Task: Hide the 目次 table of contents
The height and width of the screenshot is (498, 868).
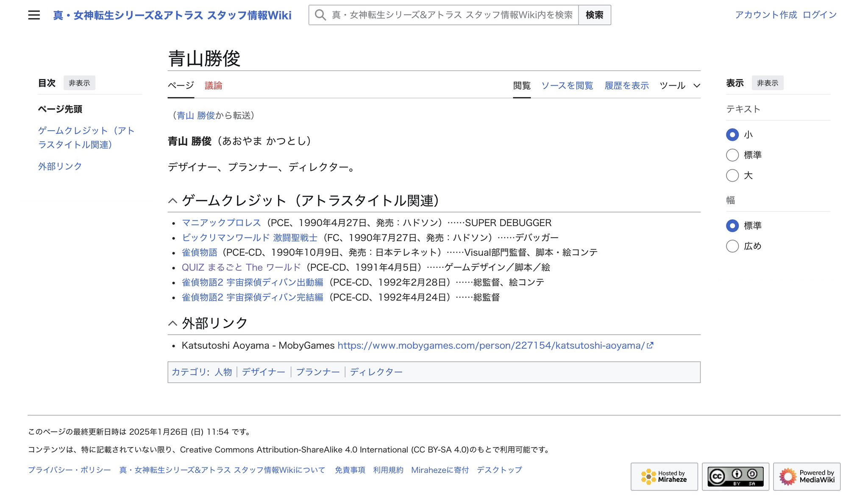Action: point(79,83)
